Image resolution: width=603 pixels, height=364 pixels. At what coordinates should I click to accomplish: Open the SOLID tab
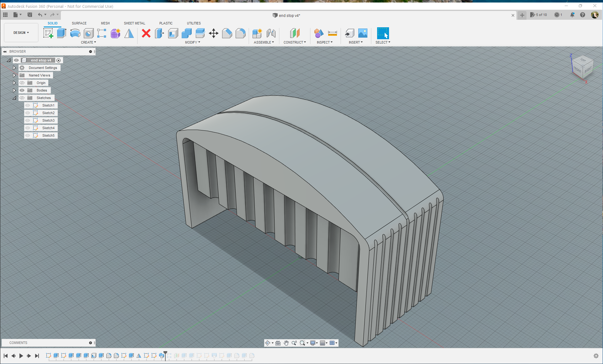coord(52,23)
